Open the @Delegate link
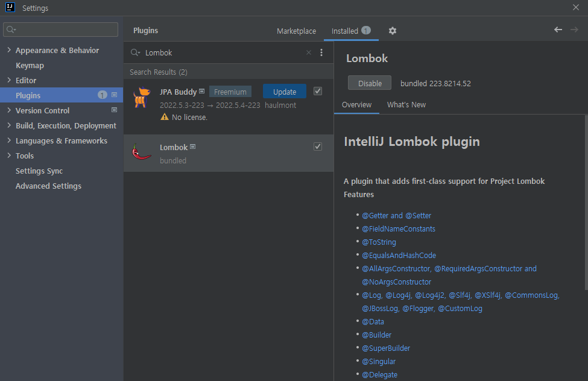The width and height of the screenshot is (588, 381). 379,374
